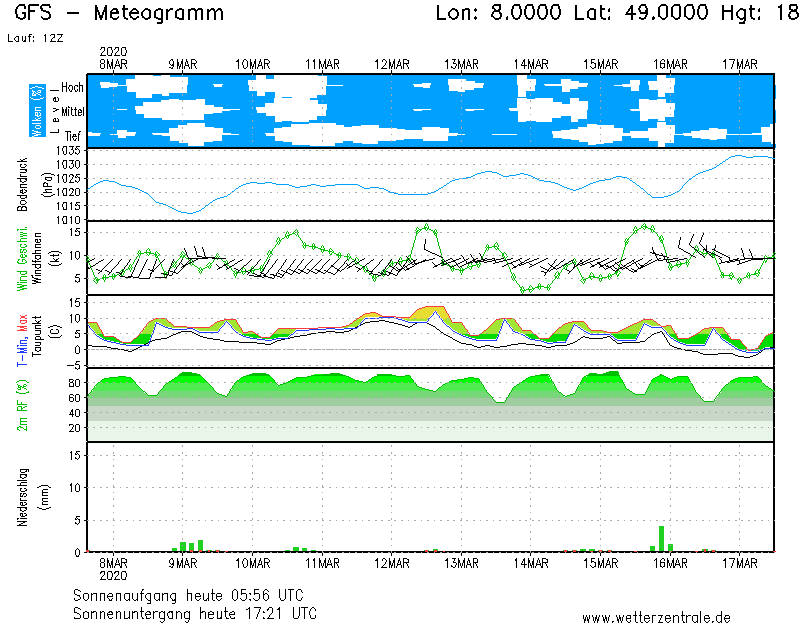Click the "Windfahnen" axis label
The width and height of the screenshot is (800, 625).
(x=37, y=259)
